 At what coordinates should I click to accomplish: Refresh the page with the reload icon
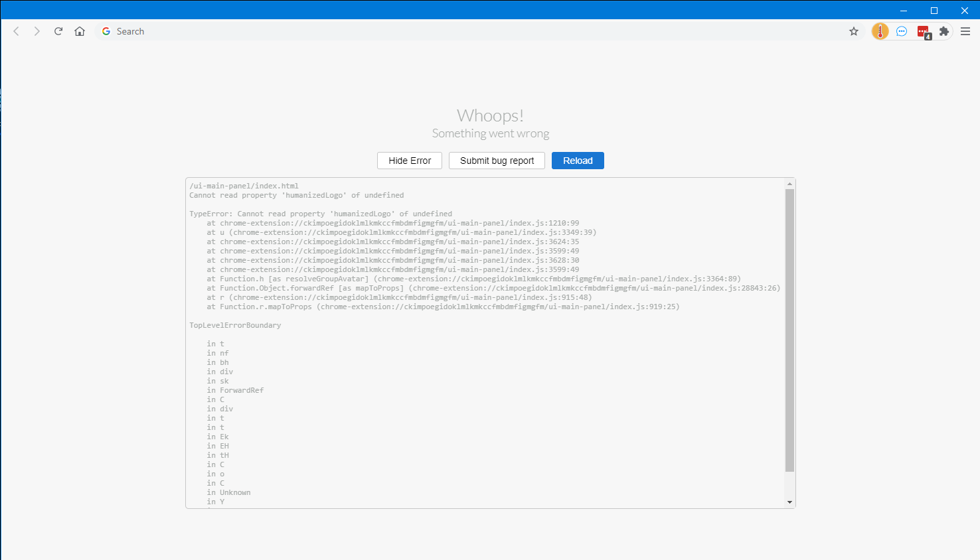pyautogui.click(x=58, y=31)
